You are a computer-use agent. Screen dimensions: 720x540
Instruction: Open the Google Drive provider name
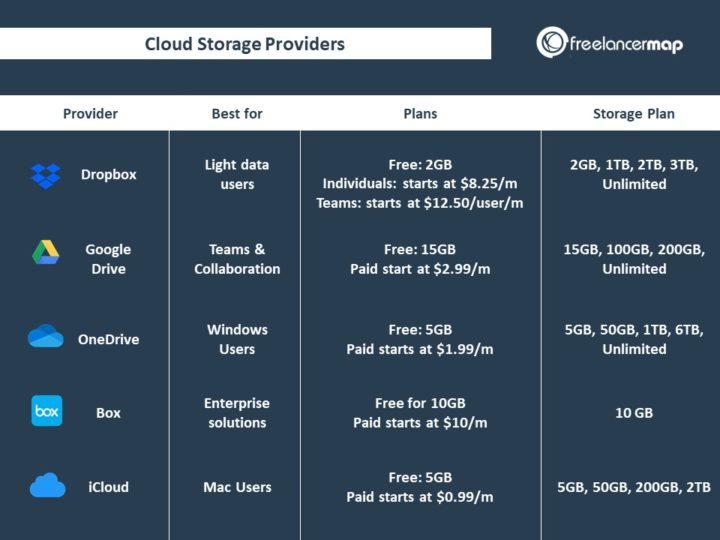(x=108, y=259)
